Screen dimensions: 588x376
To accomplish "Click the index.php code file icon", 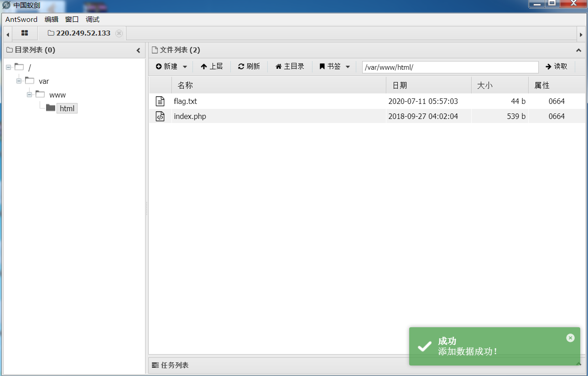I will point(160,116).
